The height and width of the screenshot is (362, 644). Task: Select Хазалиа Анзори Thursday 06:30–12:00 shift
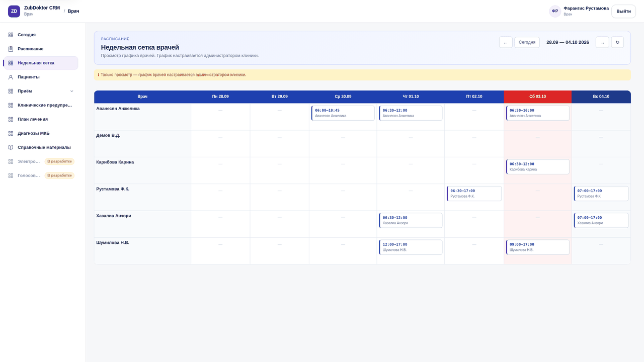click(x=411, y=220)
